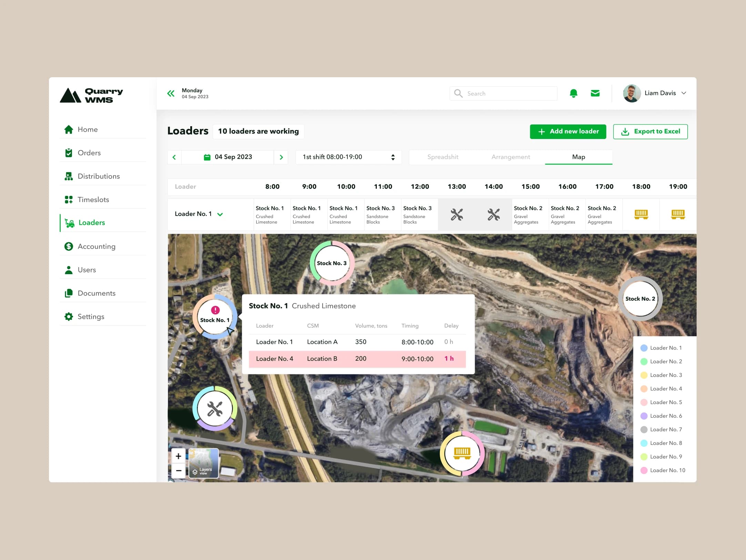Viewport: 746px width, 560px height.
Task: Collapse sidebar with double-chevron icon
Action: 171,93
